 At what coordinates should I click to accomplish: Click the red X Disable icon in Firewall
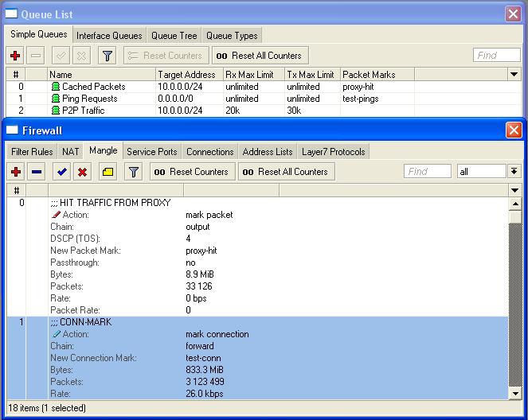pos(81,172)
